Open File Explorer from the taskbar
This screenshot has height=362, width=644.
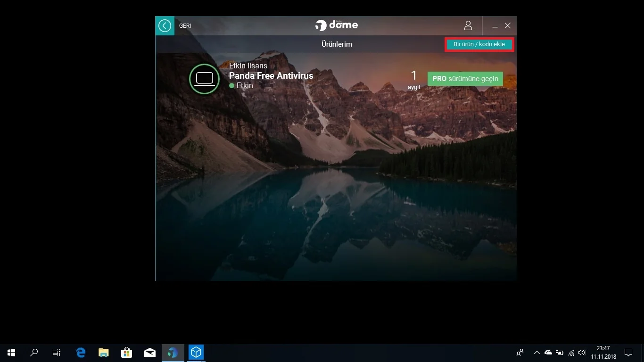[x=103, y=353]
